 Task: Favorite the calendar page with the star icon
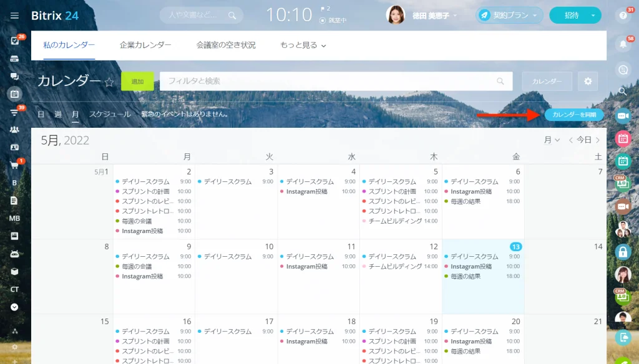(109, 82)
